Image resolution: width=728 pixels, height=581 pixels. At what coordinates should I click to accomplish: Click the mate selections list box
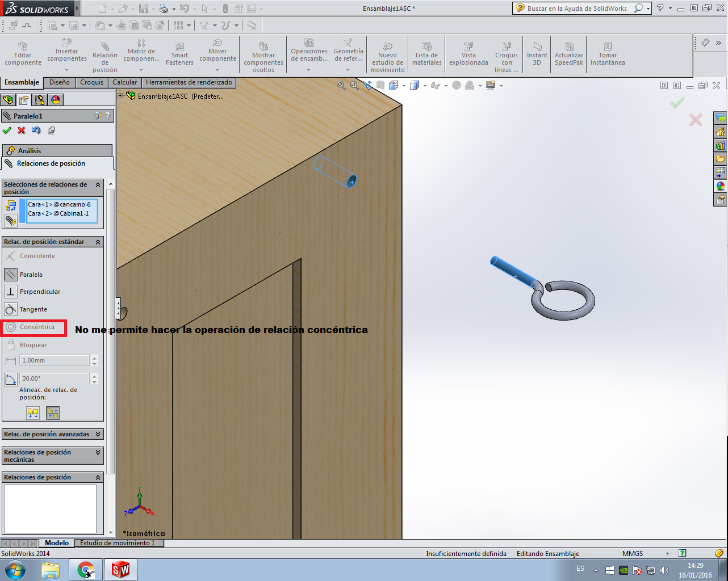(62, 211)
